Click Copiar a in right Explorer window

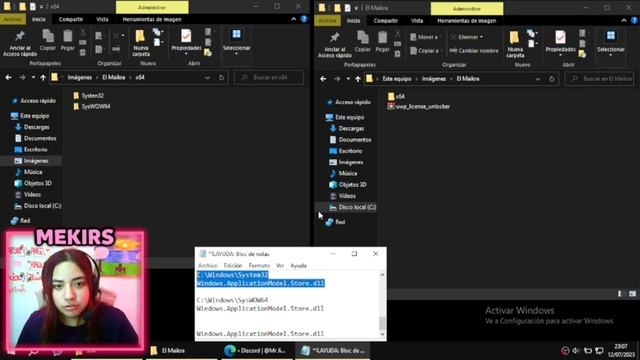pos(425,51)
